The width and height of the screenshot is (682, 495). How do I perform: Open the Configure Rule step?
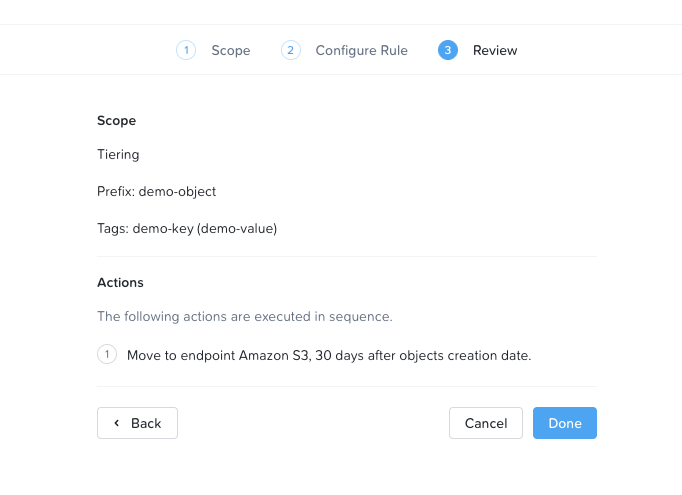(x=361, y=50)
